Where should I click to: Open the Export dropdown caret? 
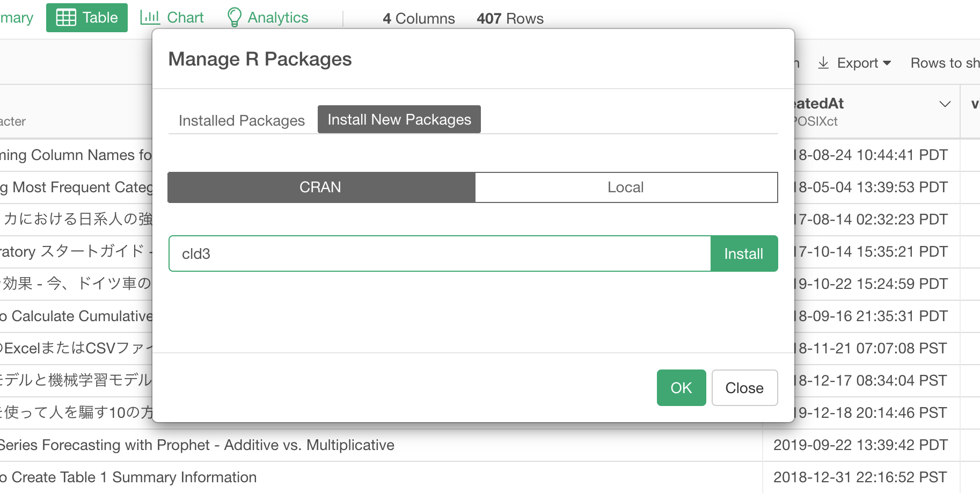[887, 63]
